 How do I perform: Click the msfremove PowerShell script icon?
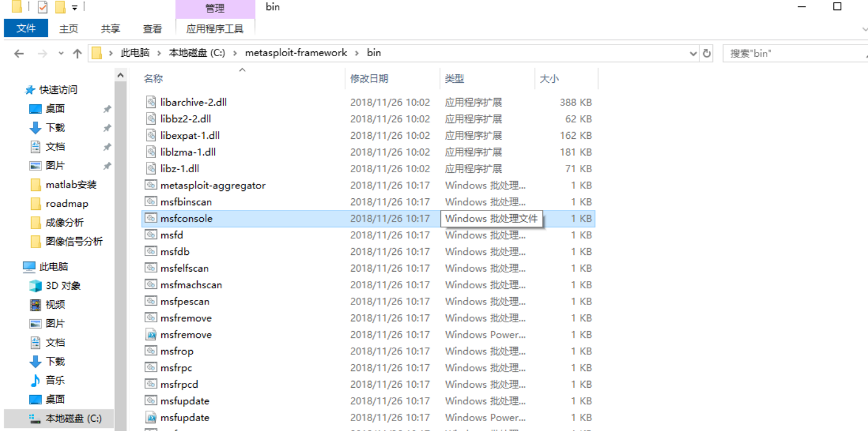pos(151,335)
